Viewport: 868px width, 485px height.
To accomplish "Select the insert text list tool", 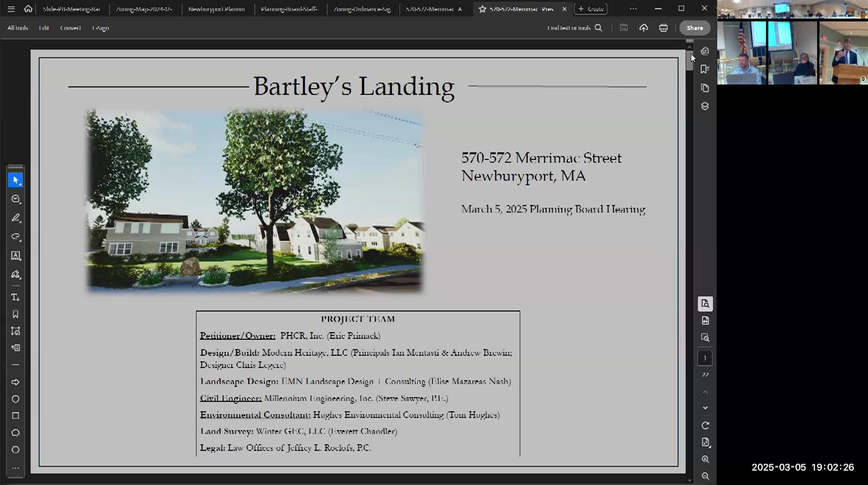I will coord(16,348).
